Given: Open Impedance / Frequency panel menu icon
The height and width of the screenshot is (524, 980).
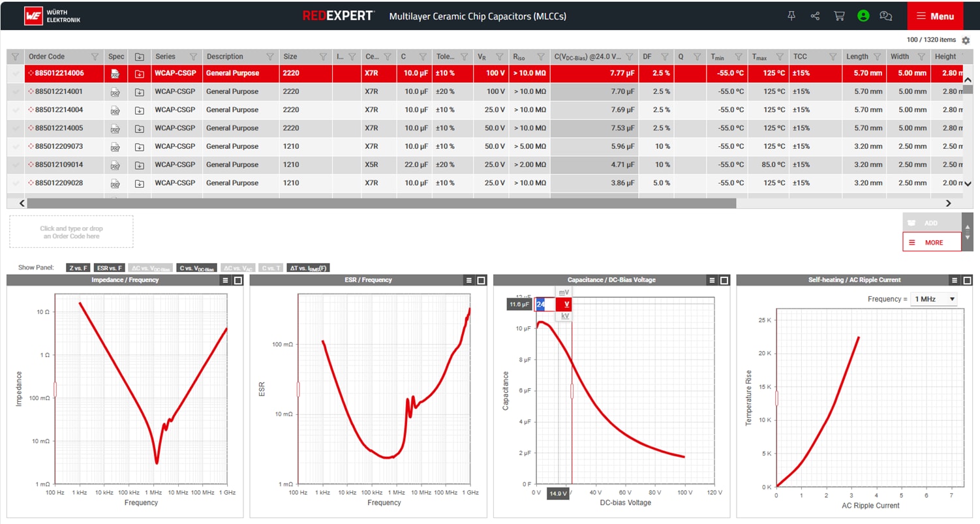Looking at the screenshot, I should [225, 281].
